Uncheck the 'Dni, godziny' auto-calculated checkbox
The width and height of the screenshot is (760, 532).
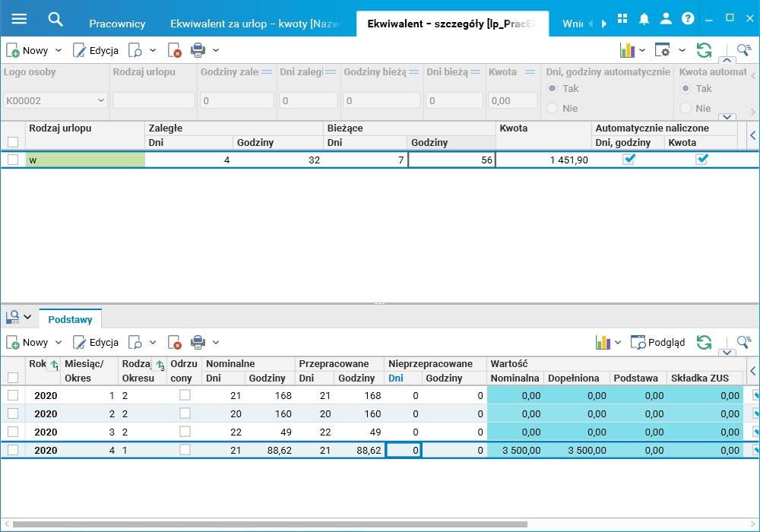tap(629, 159)
